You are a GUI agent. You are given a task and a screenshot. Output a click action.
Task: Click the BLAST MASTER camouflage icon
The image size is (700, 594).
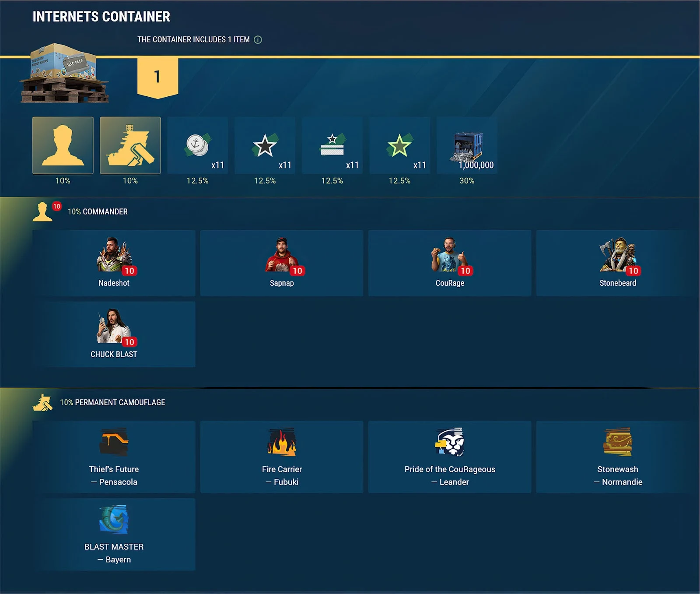[x=114, y=520]
